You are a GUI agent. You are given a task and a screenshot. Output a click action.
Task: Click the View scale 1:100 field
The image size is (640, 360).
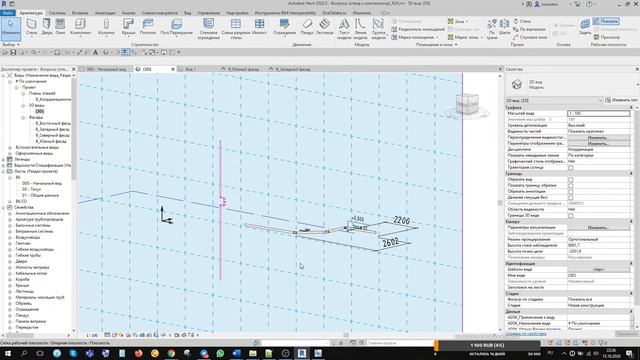[598, 113]
